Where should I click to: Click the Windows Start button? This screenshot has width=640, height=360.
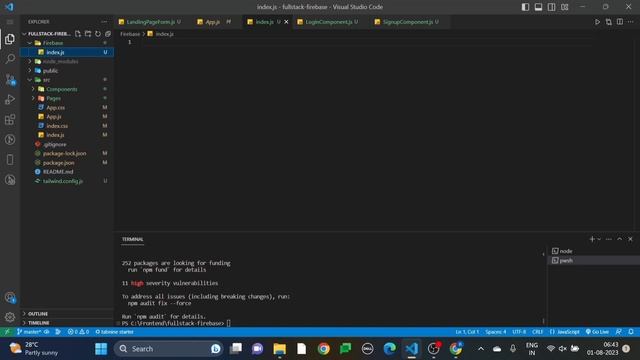click(x=101, y=349)
